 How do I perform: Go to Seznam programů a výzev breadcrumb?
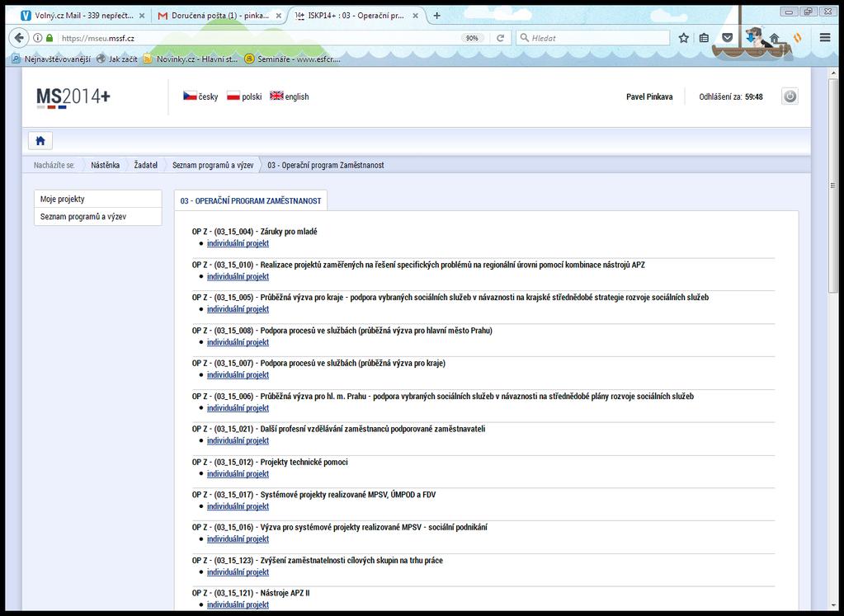click(x=213, y=165)
